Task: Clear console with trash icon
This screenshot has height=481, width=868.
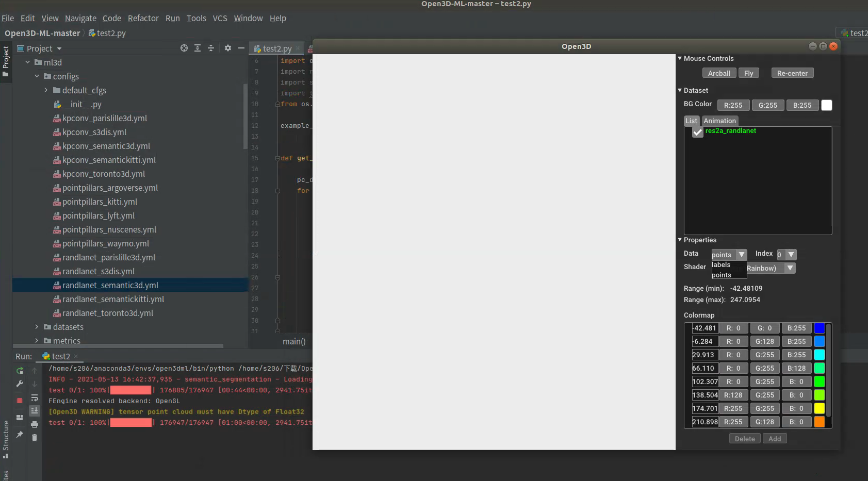Action: (35, 438)
